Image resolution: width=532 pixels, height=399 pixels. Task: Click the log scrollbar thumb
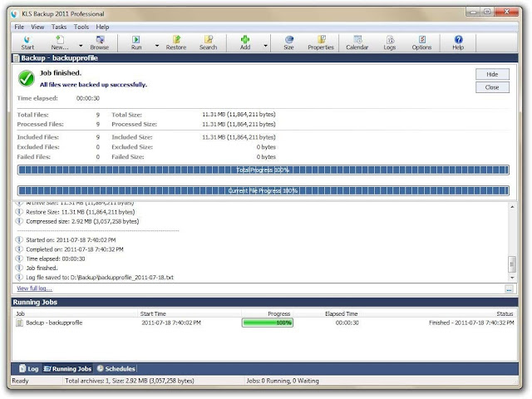[512, 264]
